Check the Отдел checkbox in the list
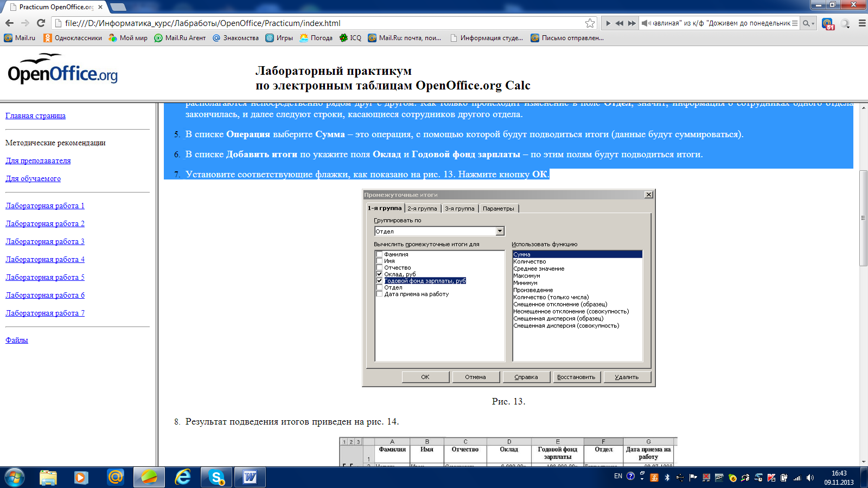This screenshot has height=488, width=868. 379,287
